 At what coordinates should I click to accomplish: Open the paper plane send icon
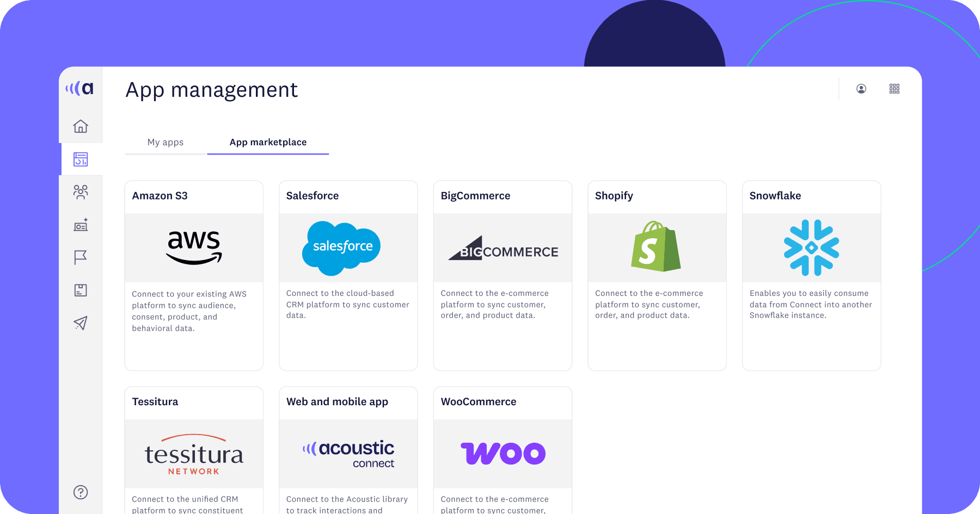point(81,323)
